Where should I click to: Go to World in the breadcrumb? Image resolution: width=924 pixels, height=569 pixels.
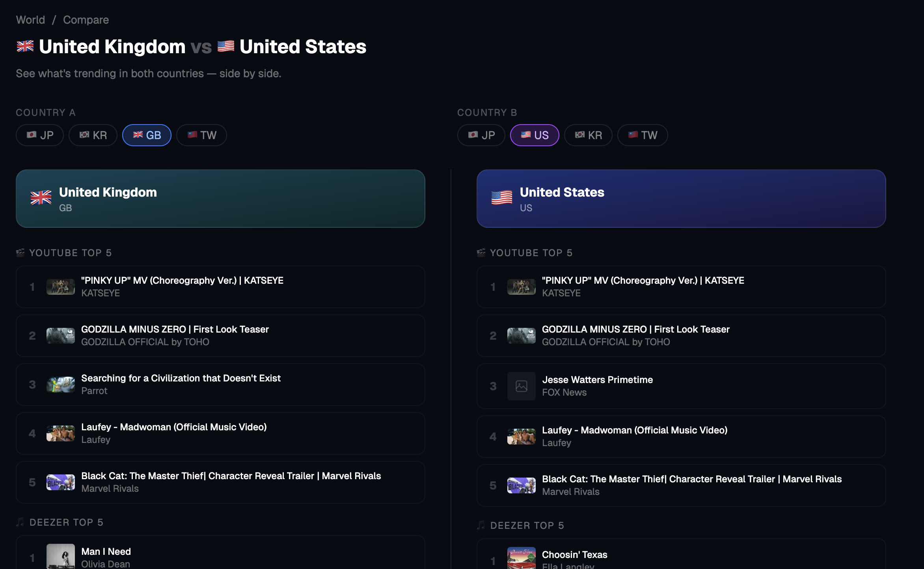(30, 20)
